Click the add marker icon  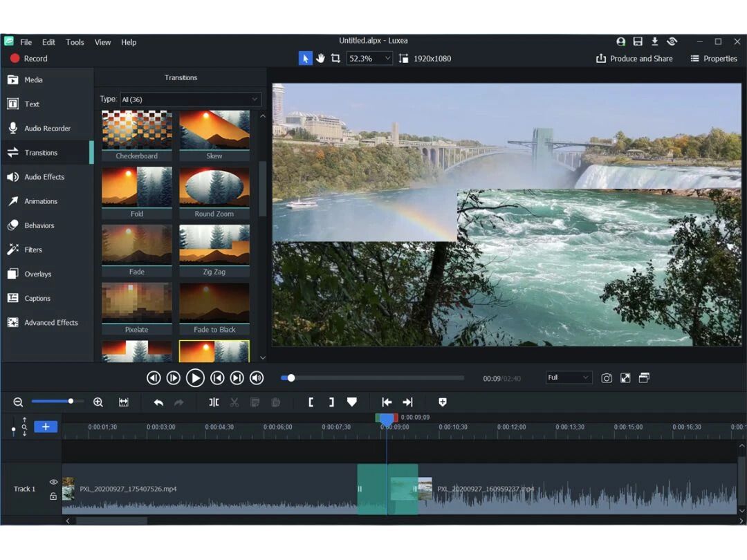tap(443, 402)
